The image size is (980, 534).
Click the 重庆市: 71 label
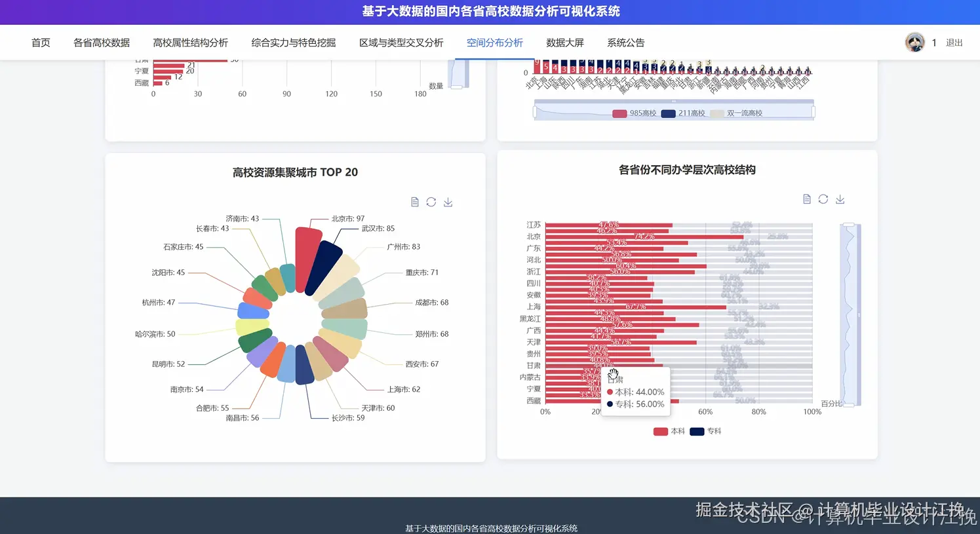point(422,273)
